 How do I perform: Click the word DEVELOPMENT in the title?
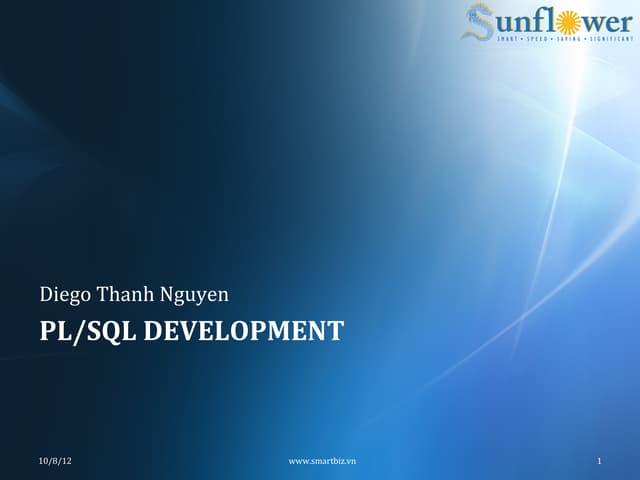tap(244, 331)
